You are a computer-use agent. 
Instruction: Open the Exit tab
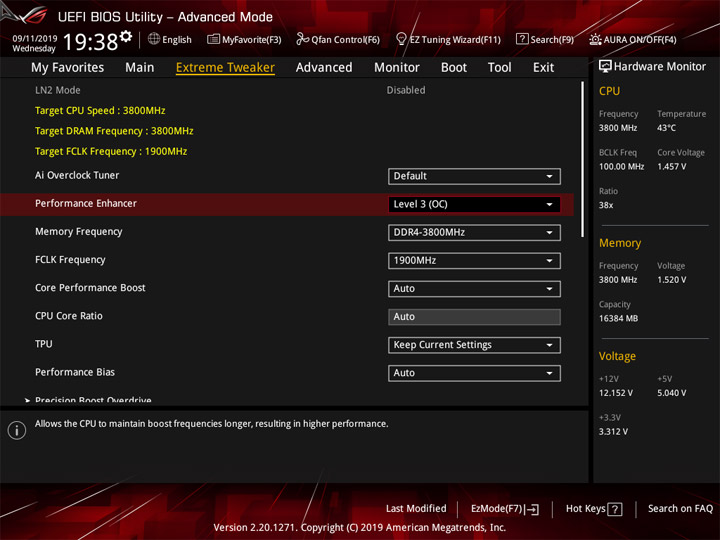pyautogui.click(x=543, y=68)
